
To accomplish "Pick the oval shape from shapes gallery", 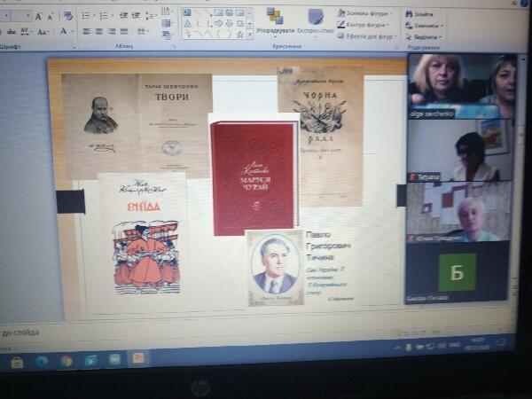I will [229, 13].
